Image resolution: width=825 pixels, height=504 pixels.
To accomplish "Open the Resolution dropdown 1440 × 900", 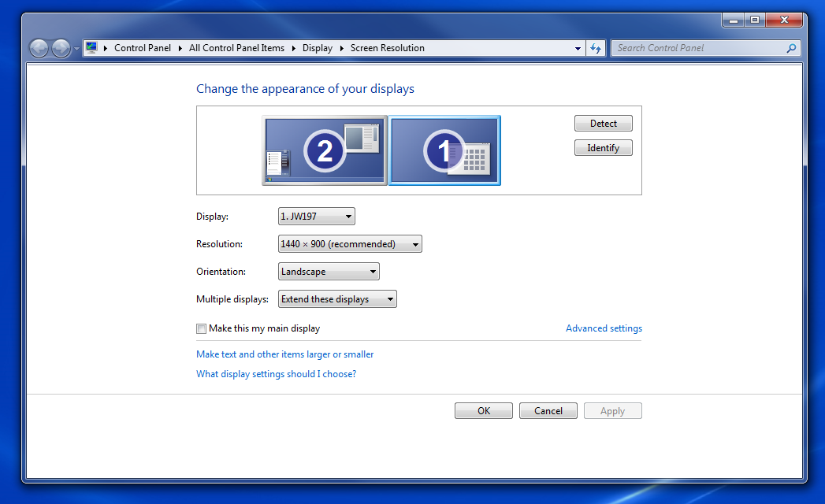I will 350,244.
